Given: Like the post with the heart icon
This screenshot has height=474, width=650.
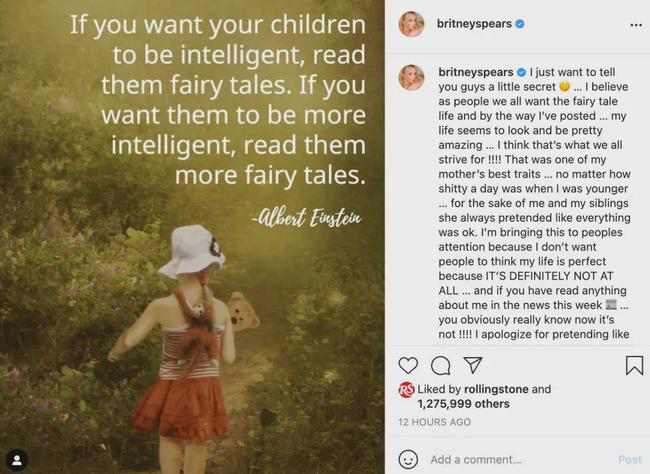Looking at the screenshot, I should tap(408, 366).
